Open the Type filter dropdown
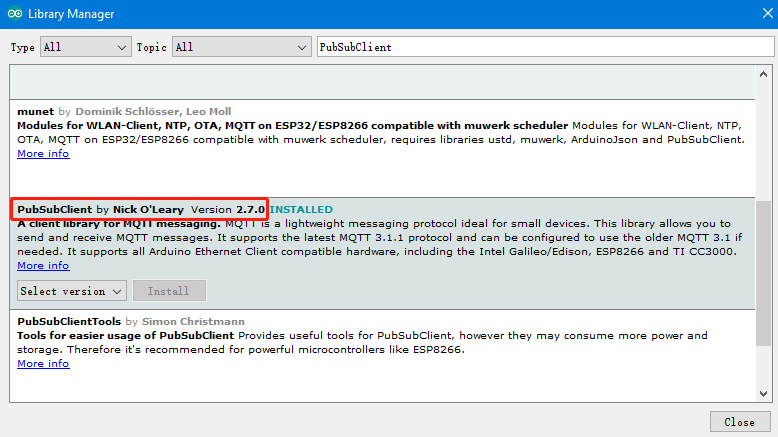Image resolution: width=778 pixels, height=437 pixels. pos(85,47)
